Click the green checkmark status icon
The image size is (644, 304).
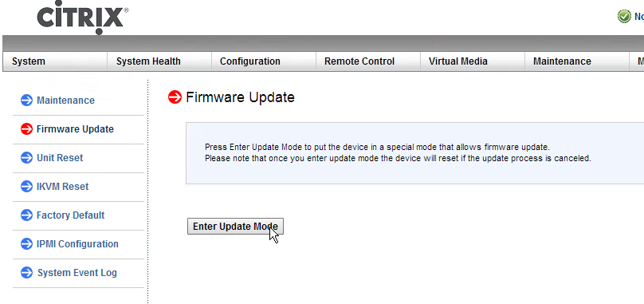624,17
